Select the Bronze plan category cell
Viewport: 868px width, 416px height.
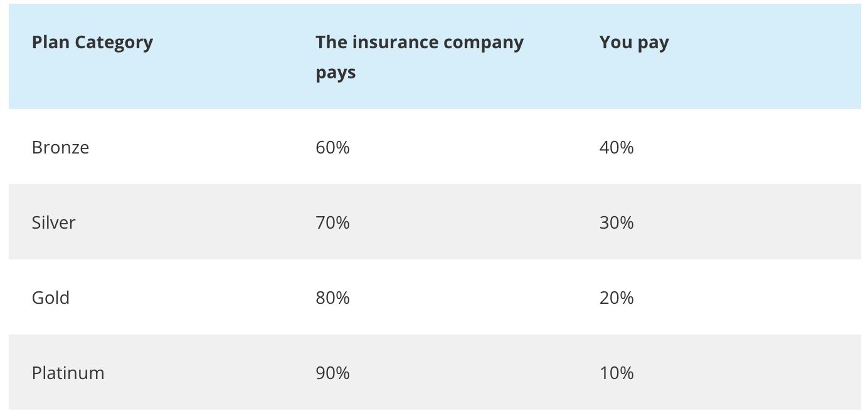tap(60, 147)
